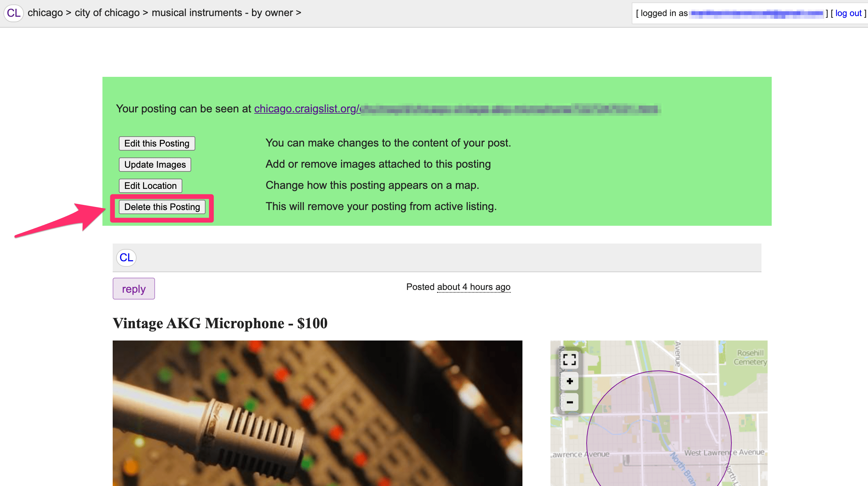This screenshot has height=486, width=868.
Task: Open the chicago breadcrumb link
Action: pos(45,13)
